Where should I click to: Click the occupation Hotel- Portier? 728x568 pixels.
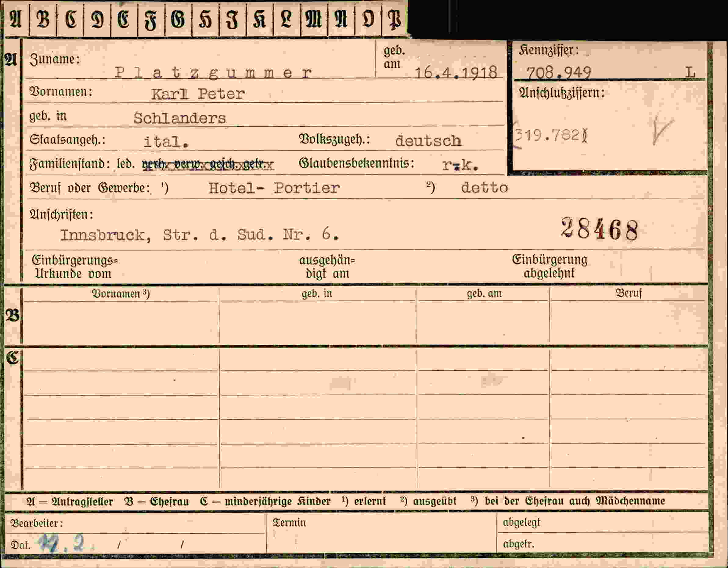tap(274, 188)
